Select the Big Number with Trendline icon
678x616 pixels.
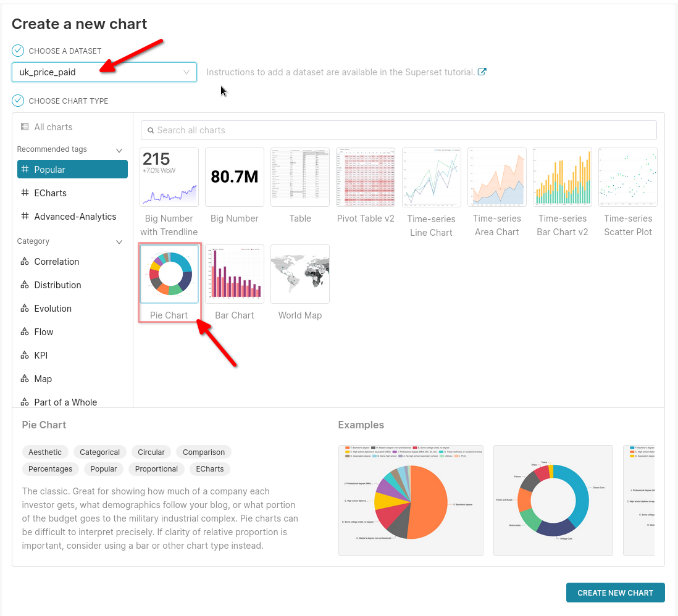pyautogui.click(x=169, y=177)
